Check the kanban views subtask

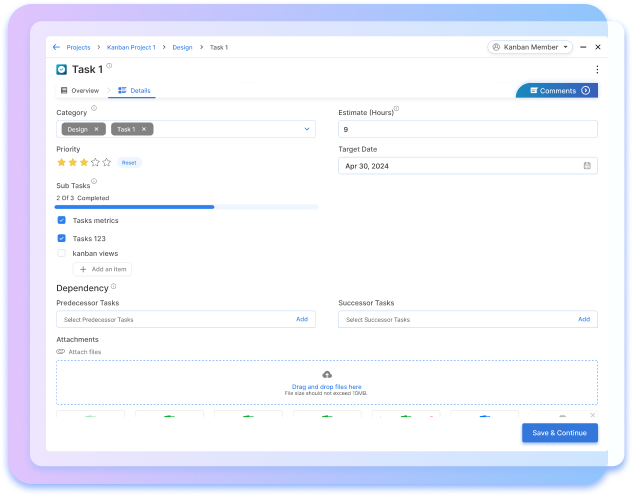coord(62,253)
